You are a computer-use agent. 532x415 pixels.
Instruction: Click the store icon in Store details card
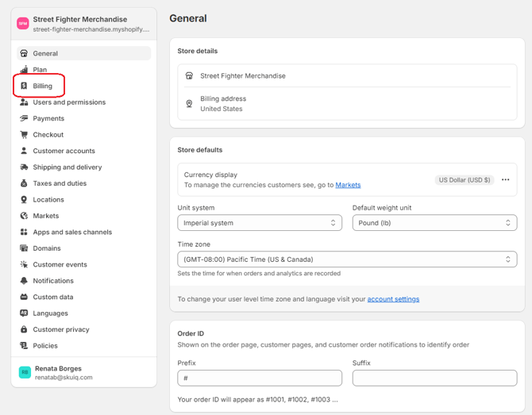coord(189,75)
